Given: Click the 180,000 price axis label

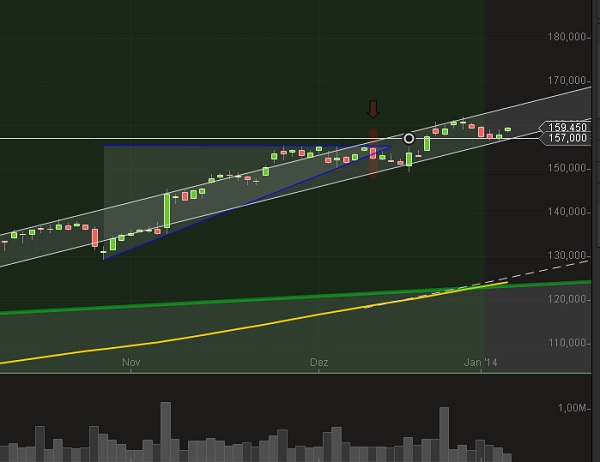Looking at the screenshot, I should point(567,37).
